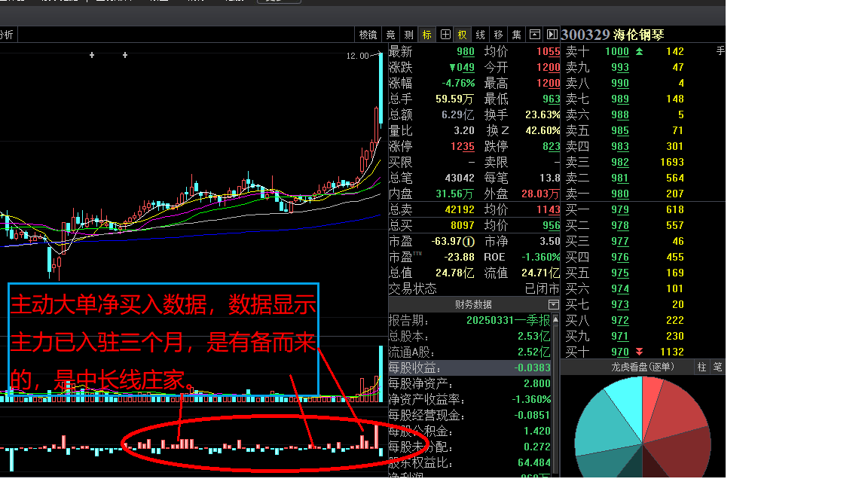Screen dimensions: 868x488
Task: Select the 线 drawing tool button
Action: pyautogui.click(x=481, y=35)
